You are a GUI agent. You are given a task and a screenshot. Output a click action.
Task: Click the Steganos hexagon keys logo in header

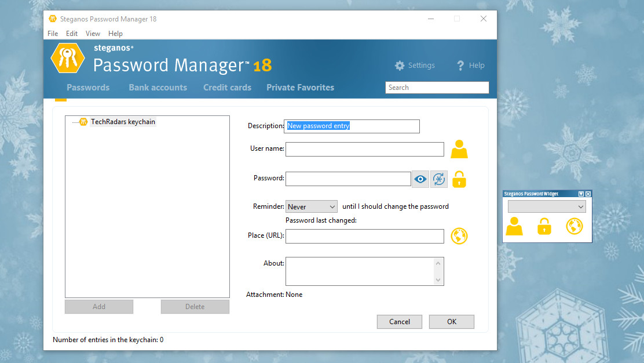68,58
